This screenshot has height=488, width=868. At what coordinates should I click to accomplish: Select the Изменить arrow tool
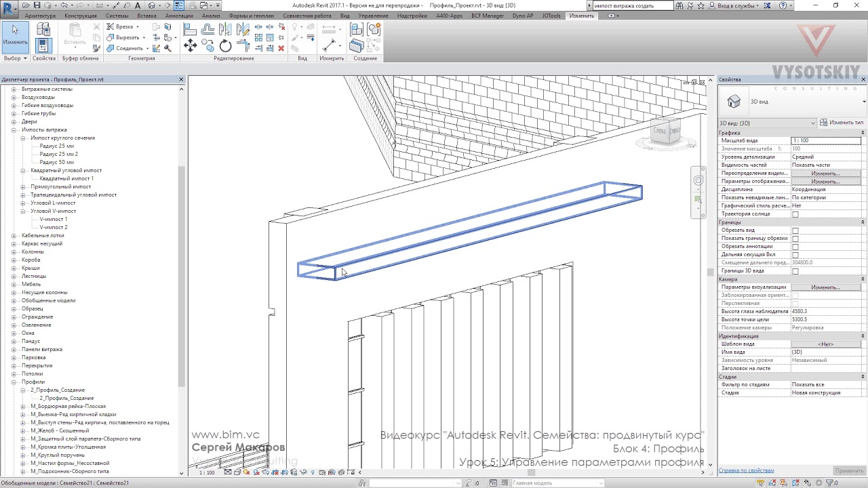pyautogui.click(x=15, y=37)
